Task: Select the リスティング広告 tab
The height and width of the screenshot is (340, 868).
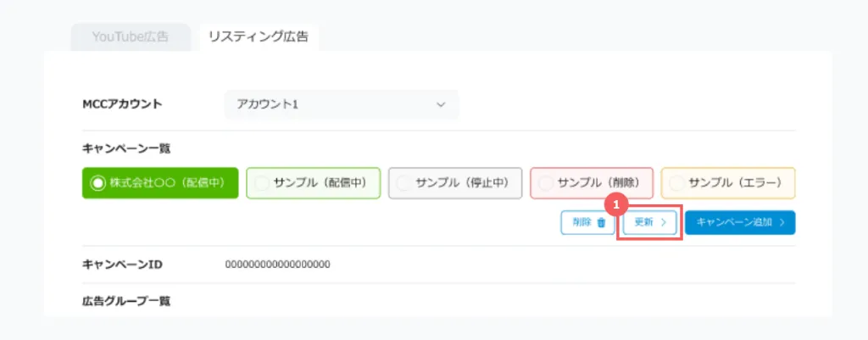Action: tap(259, 37)
